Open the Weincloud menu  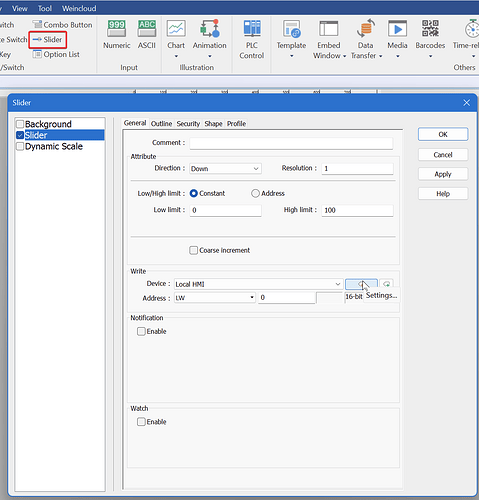coord(79,8)
